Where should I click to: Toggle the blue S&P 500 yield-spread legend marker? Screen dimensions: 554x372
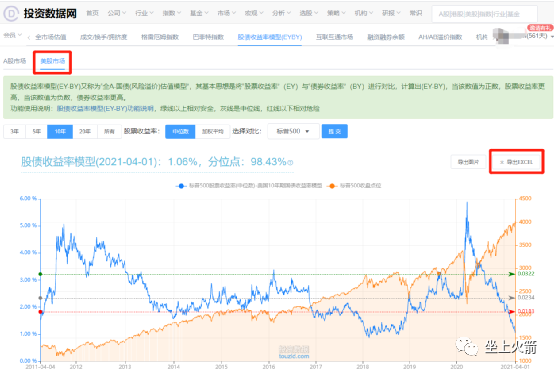pyautogui.click(x=181, y=186)
